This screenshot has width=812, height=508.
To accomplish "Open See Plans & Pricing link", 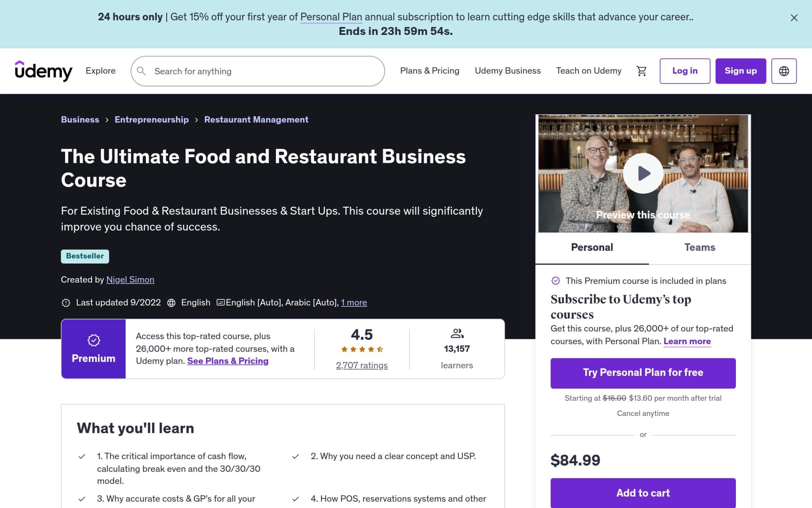I will (228, 361).
